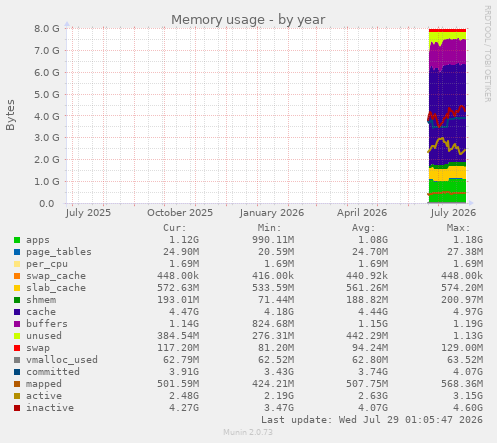
Task: Select the 'per_cpu' legend label
Action: click(47, 264)
